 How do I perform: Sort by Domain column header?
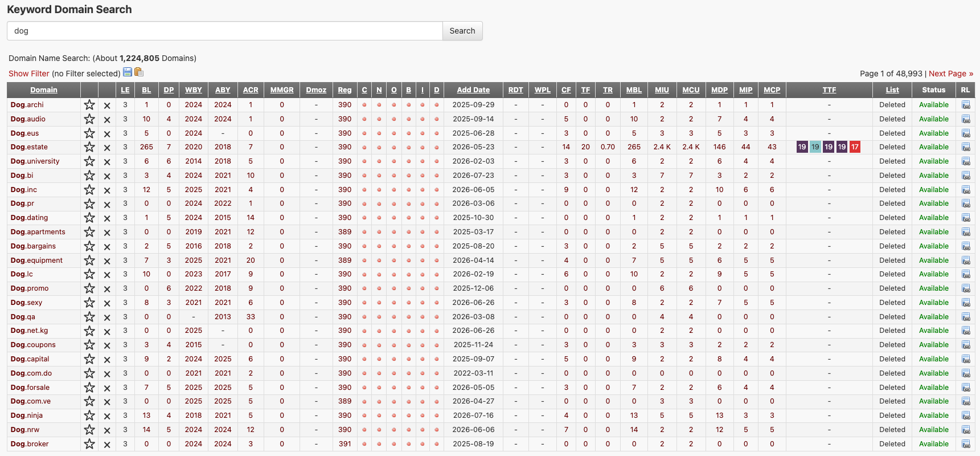click(44, 90)
